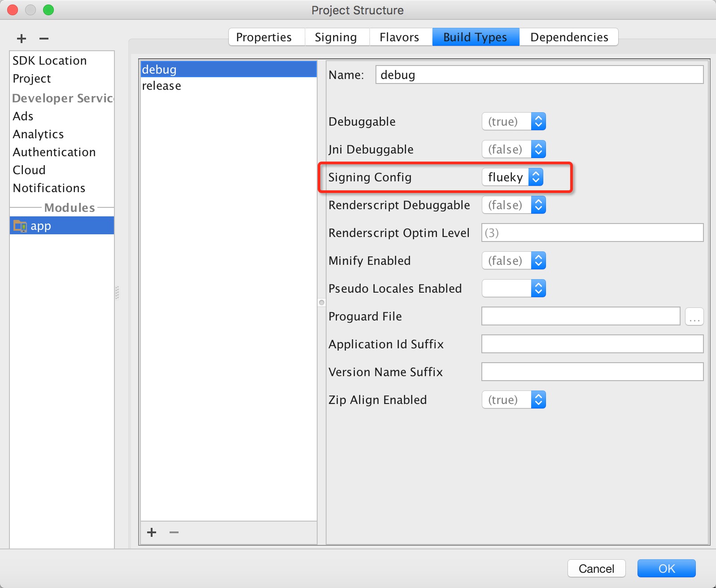
Task: Add a new build type with the plus icon
Action: click(152, 532)
